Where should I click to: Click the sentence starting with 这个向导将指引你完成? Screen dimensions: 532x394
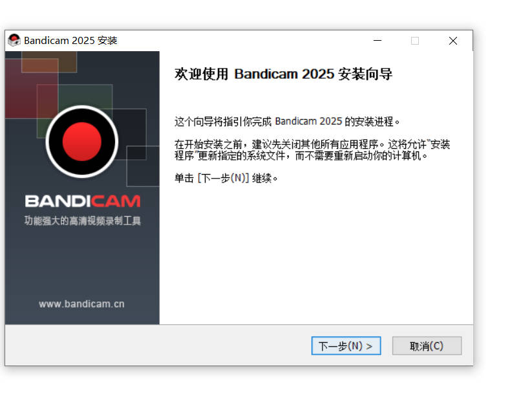287,121
